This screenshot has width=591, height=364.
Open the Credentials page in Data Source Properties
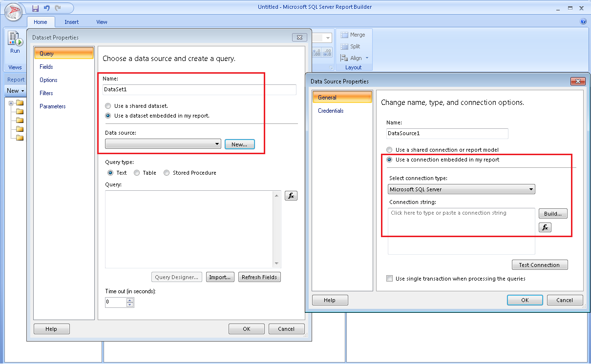(x=330, y=110)
